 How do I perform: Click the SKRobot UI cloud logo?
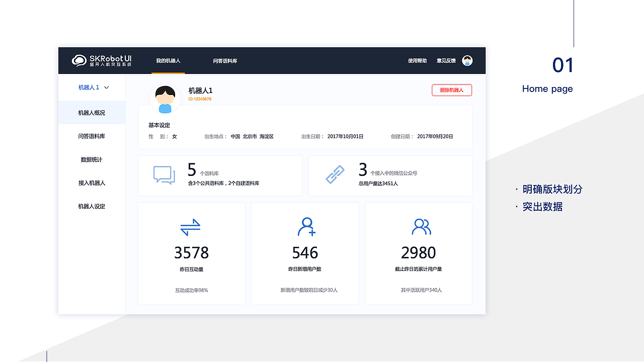pos(79,61)
